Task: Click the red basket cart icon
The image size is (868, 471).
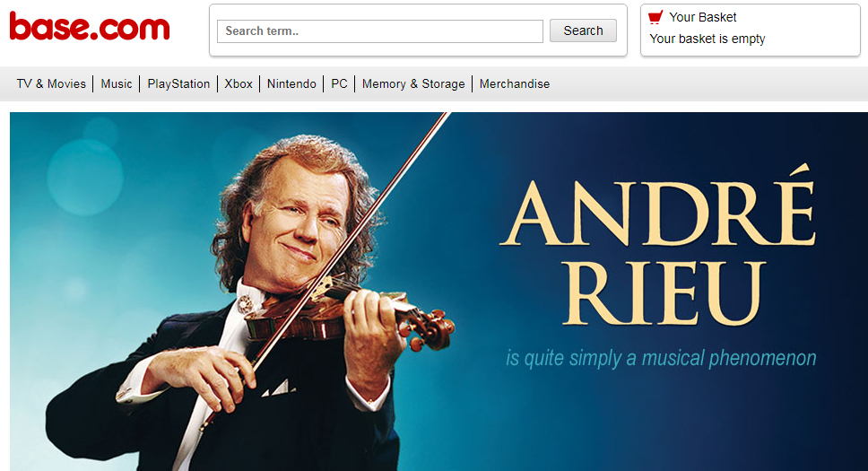Action: tap(655, 18)
